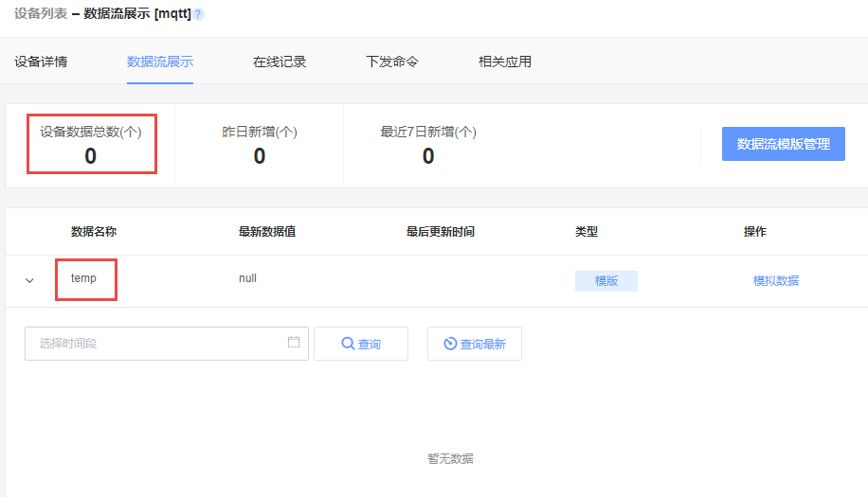
Task: Focus the 选择时间段 input field
Action: (167, 344)
